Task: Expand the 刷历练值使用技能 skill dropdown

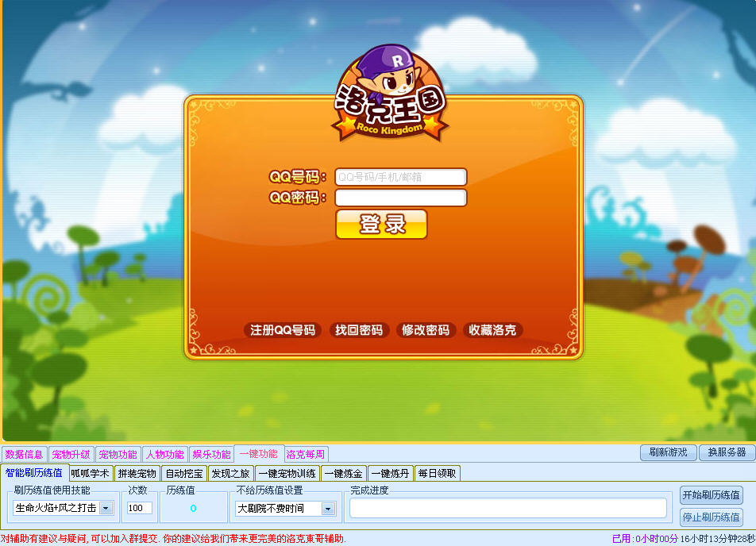Action: (106, 508)
